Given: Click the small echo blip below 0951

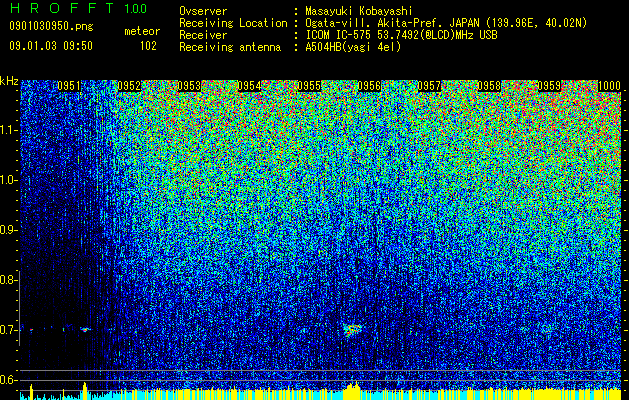Looking at the screenshot, I should [x=85, y=330].
